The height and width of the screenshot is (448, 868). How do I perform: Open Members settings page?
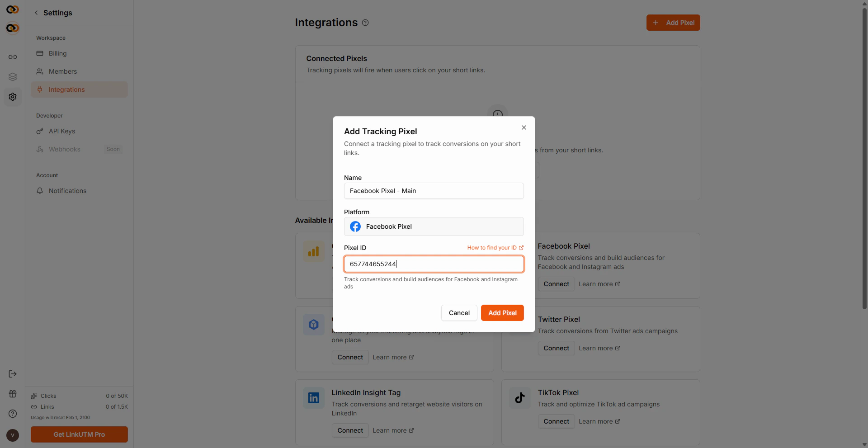coord(79,71)
